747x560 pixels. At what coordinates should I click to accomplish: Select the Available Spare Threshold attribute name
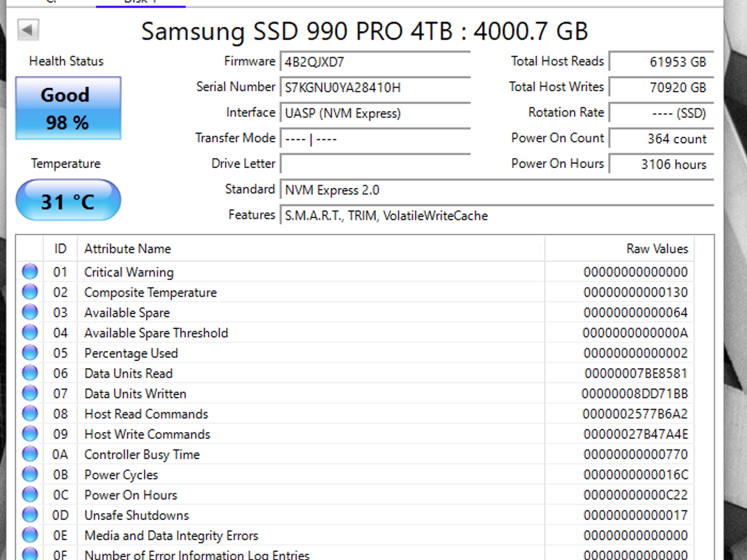[x=156, y=333]
